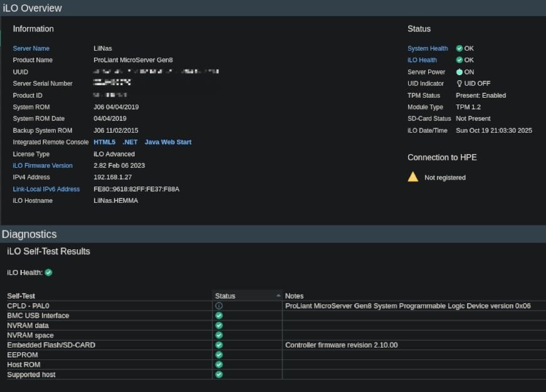Viewport: 546px width, 392px height.
Task: Click the Host ROM status checkmark
Action: click(219, 364)
